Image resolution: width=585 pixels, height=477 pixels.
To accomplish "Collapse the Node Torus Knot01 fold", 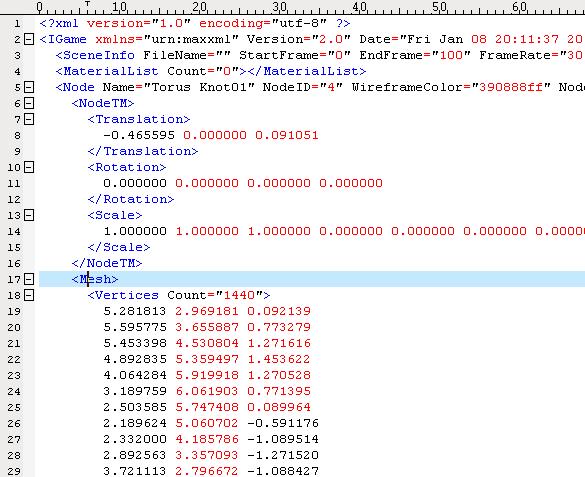I will [x=29, y=87].
